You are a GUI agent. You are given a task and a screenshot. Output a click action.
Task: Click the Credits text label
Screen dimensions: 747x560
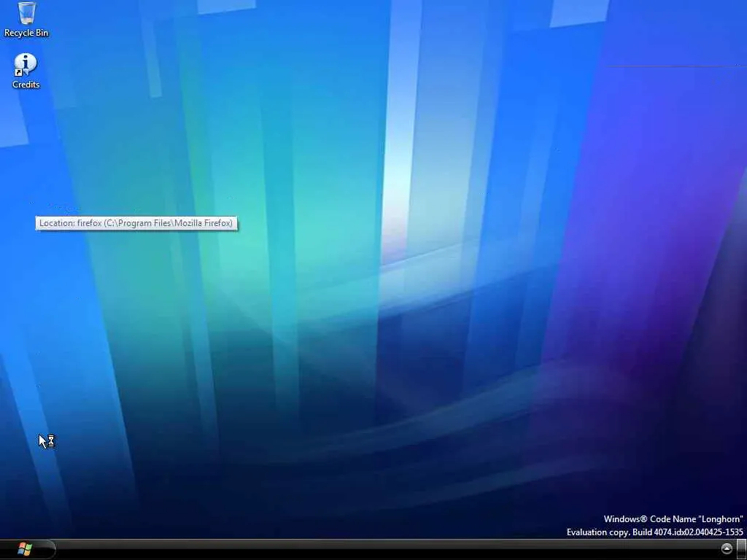pos(26,85)
